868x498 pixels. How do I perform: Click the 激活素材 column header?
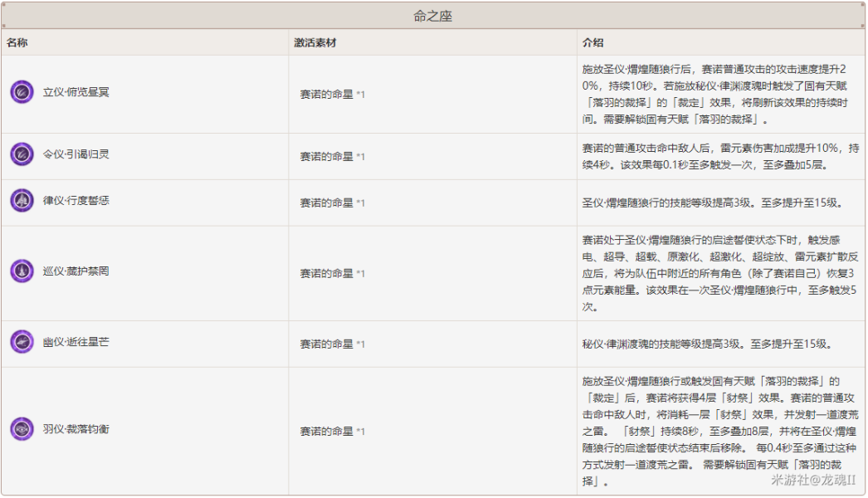[315, 42]
